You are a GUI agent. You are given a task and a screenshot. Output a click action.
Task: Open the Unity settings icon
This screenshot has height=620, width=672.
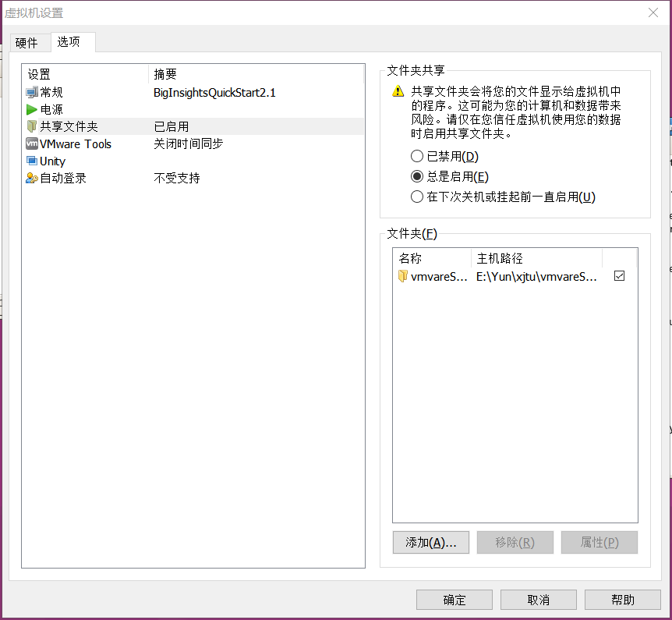[x=30, y=161]
